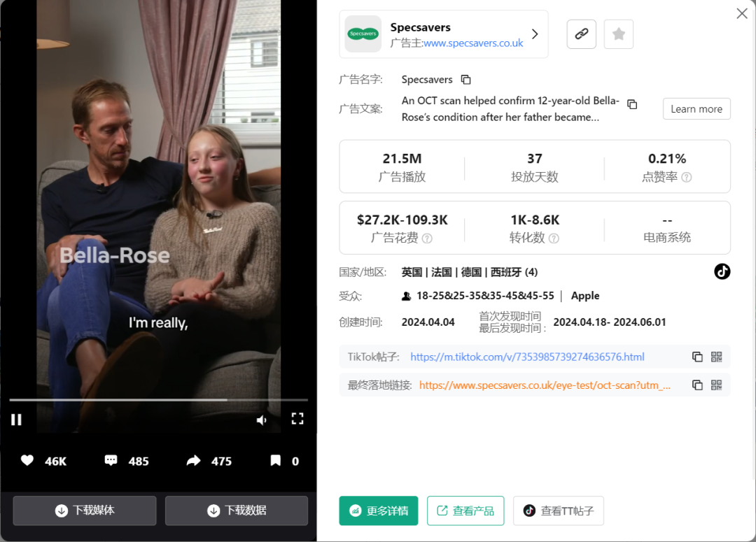Expand the Specsavers advertiser chevron
The image size is (756, 542).
535,34
